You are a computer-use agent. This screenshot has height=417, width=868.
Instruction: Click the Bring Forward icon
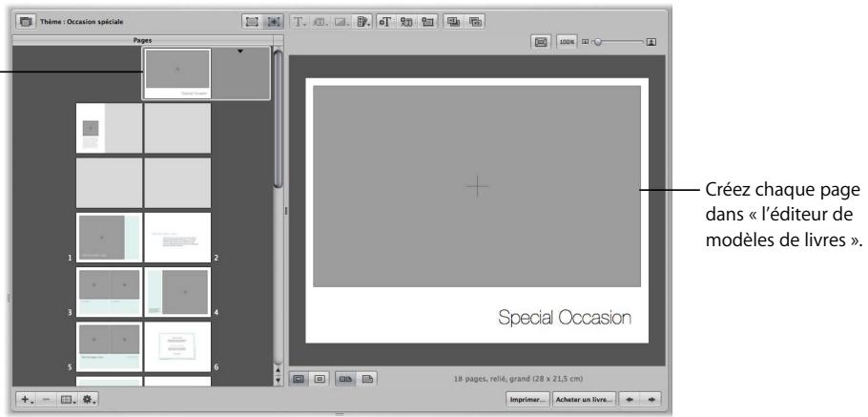point(475,22)
